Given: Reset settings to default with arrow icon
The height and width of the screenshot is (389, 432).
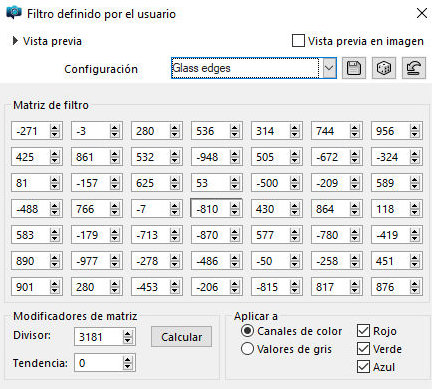Looking at the screenshot, I should click(x=414, y=68).
